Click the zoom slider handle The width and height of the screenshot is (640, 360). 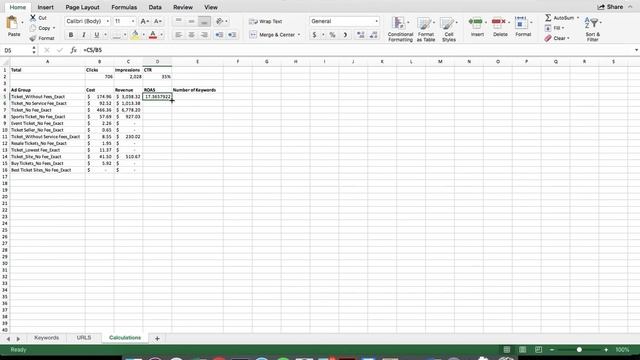(579, 350)
